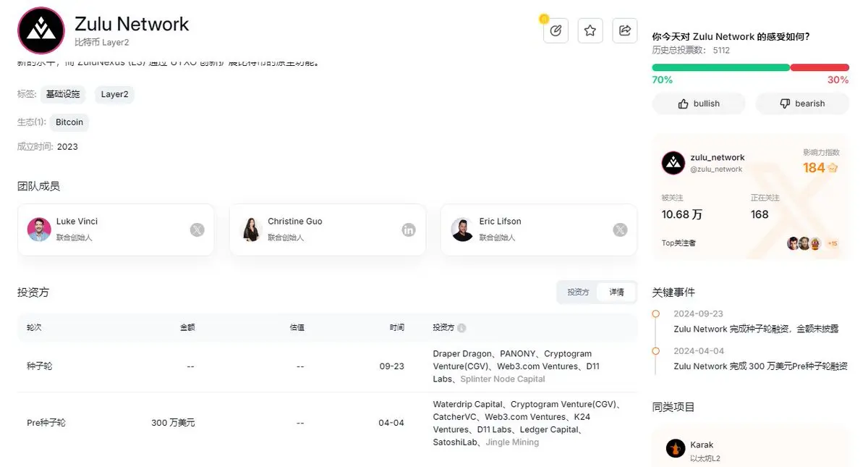This screenshot has height=467, width=868.
Task: Click Christine Guo's profile photo
Action: (251, 230)
